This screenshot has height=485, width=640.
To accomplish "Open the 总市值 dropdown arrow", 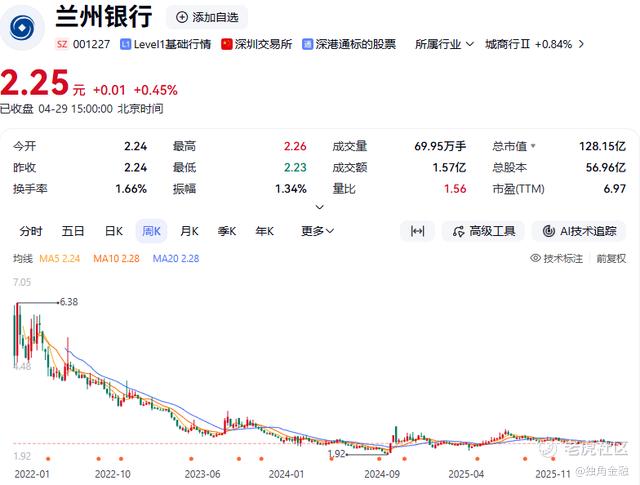I will pyautogui.click(x=533, y=146).
